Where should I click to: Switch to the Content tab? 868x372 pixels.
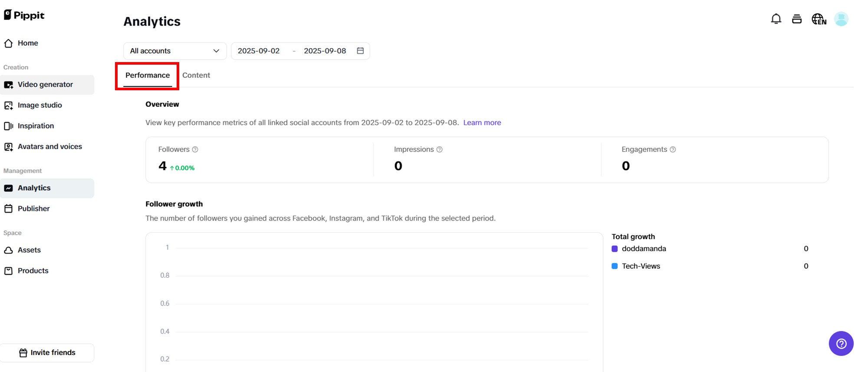196,75
